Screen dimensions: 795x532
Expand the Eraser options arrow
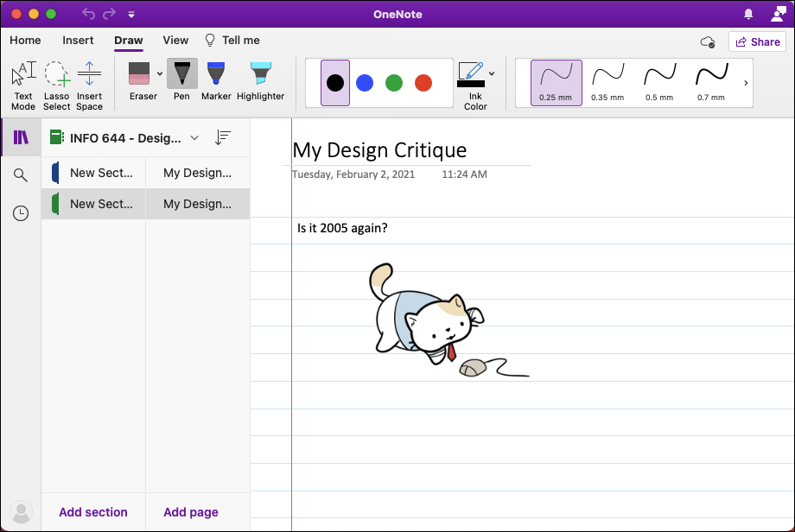point(160,74)
